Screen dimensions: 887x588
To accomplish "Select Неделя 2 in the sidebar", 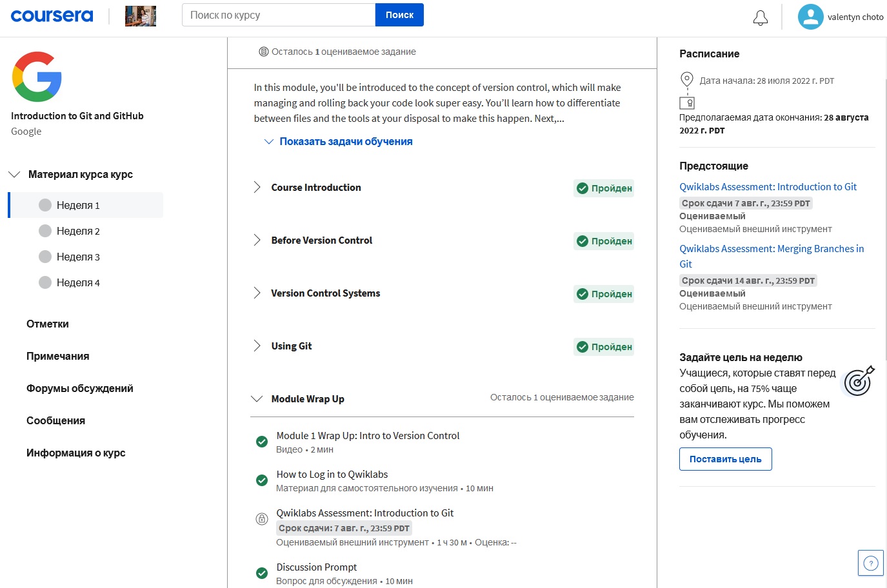I will (x=78, y=231).
